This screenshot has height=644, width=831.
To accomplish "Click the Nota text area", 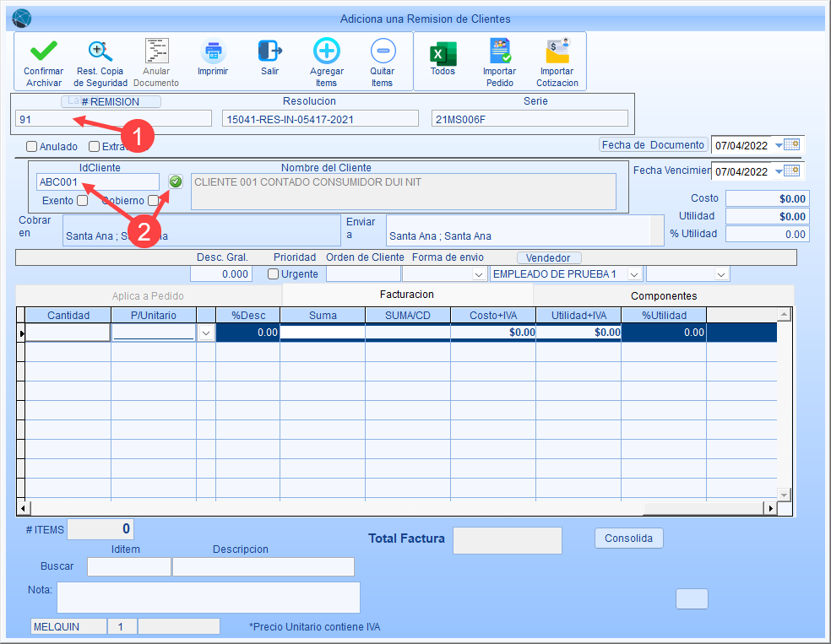I will [209, 598].
